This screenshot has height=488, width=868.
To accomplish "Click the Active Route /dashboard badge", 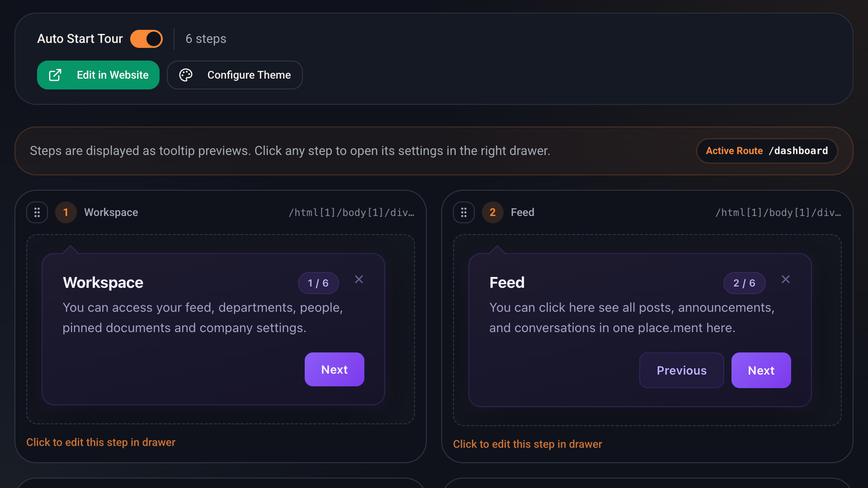I will coord(767,150).
